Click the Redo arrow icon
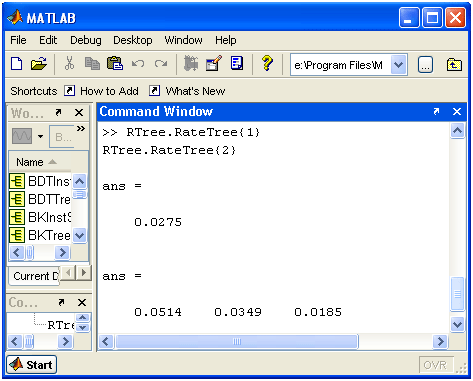The width and height of the screenshot is (473, 381). coord(161,63)
